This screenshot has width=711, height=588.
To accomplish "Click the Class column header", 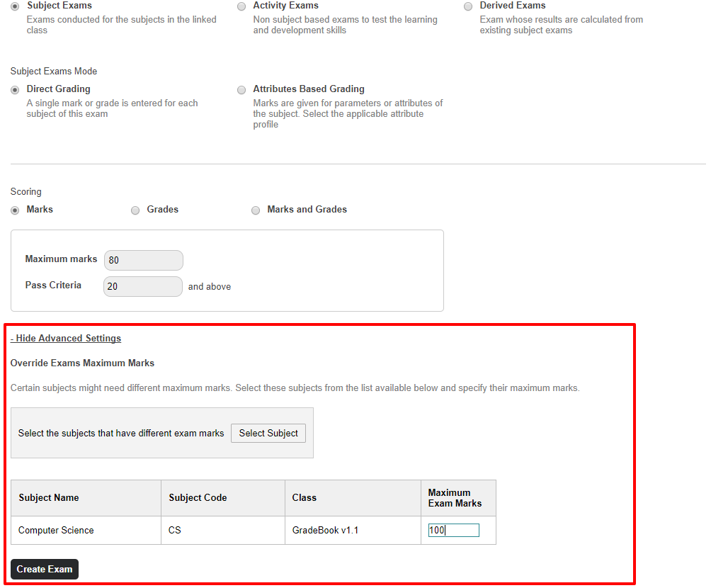I will [x=304, y=498].
